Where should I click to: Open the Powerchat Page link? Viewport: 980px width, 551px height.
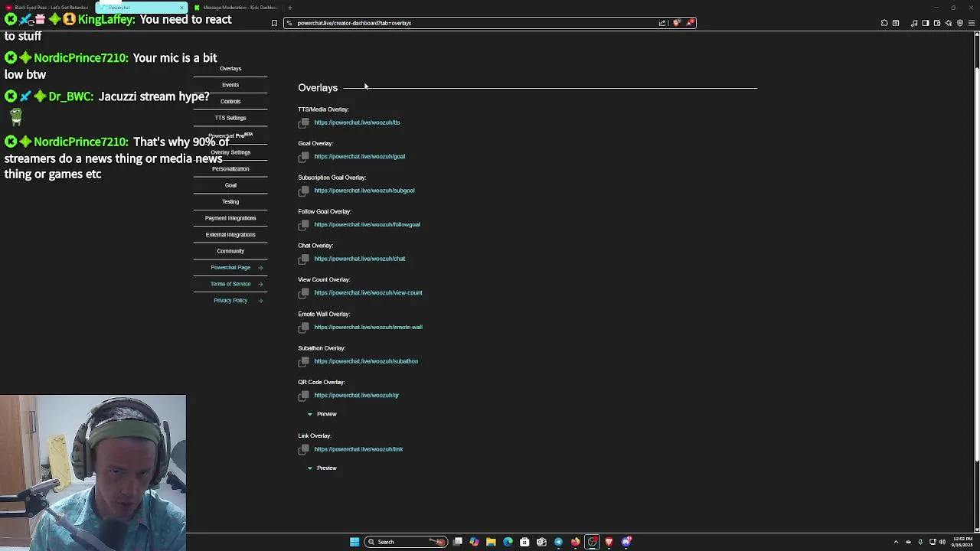pos(237,268)
